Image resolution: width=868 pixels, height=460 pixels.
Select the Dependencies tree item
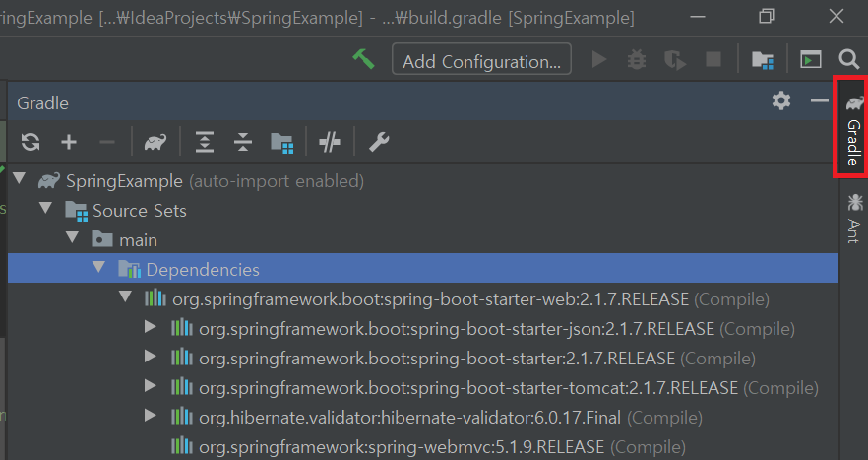point(423,269)
